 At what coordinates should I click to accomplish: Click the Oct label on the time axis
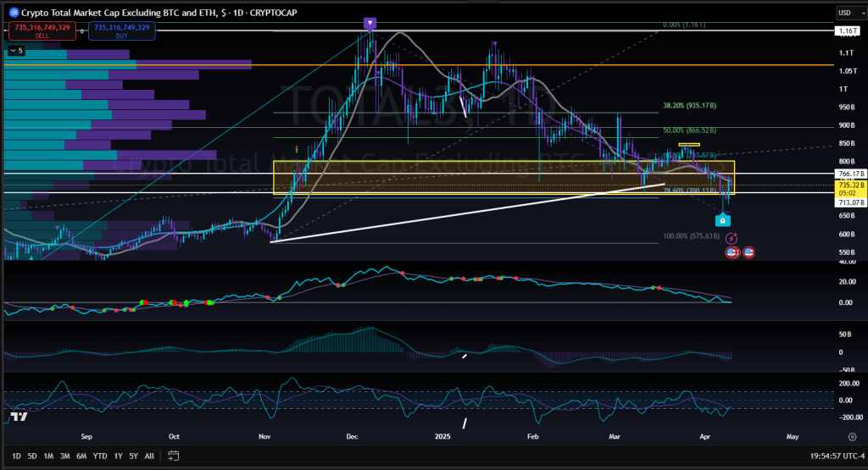coord(174,436)
